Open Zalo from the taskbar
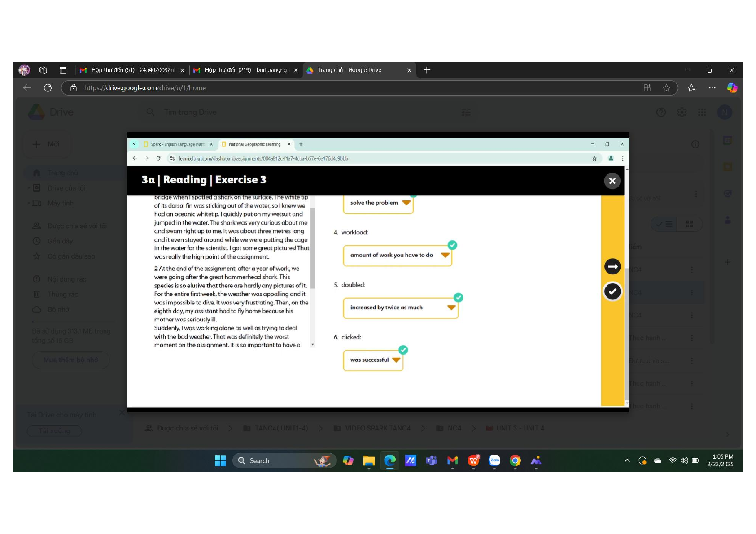Viewport: 756px width, 534px height. point(494,460)
